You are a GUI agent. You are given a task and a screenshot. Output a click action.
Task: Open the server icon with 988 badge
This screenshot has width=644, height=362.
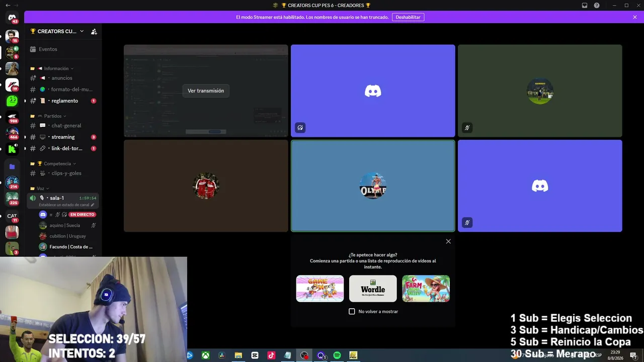pyautogui.click(x=12, y=117)
